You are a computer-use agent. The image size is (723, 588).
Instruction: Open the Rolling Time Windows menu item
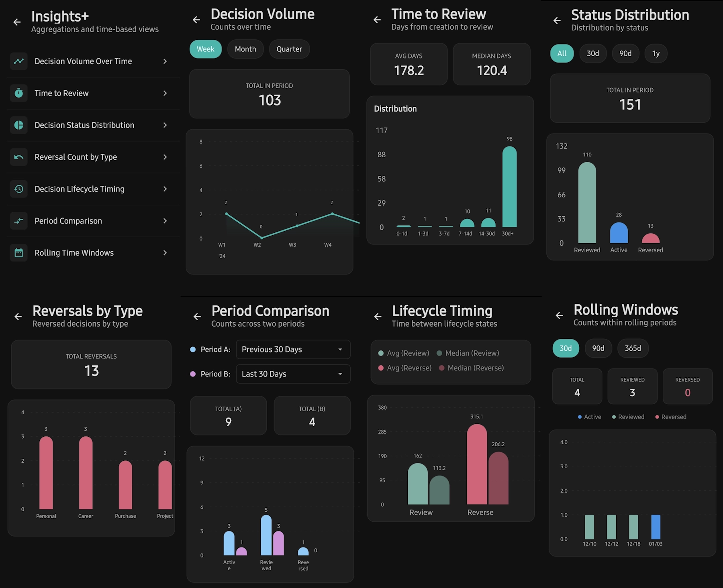(x=93, y=253)
